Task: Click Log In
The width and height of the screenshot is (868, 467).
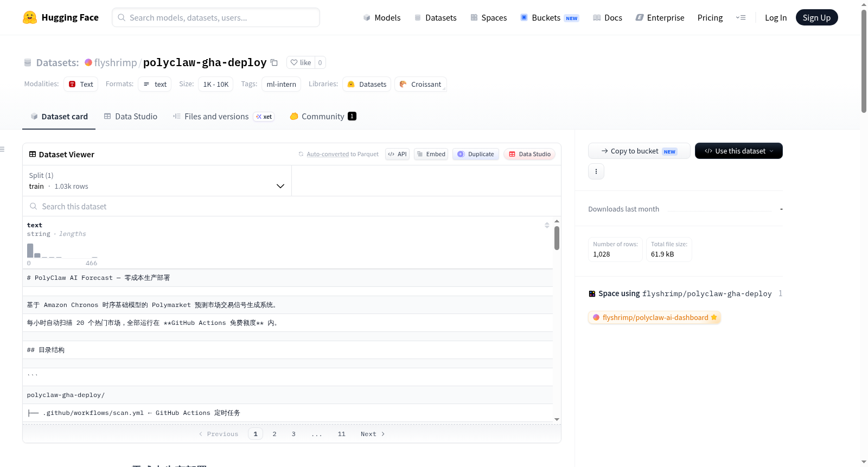Action: point(776,18)
